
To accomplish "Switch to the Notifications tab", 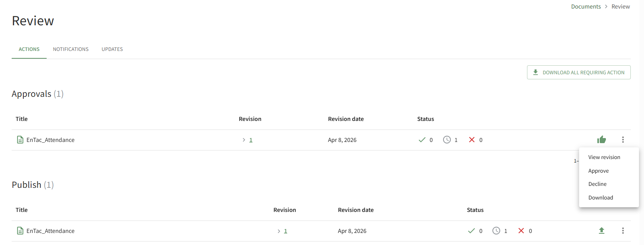I will click(71, 49).
